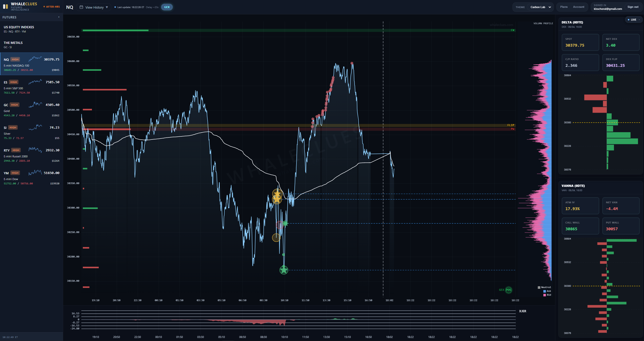The image size is (644, 341).
Task: Select the RTY E-mini Russell 2000 card
Action: 31,155
